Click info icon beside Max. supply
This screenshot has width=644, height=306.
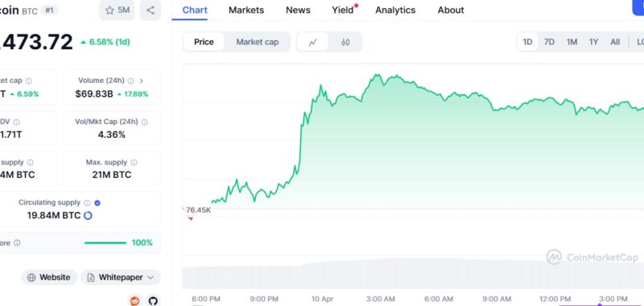(x=134, y=163)
